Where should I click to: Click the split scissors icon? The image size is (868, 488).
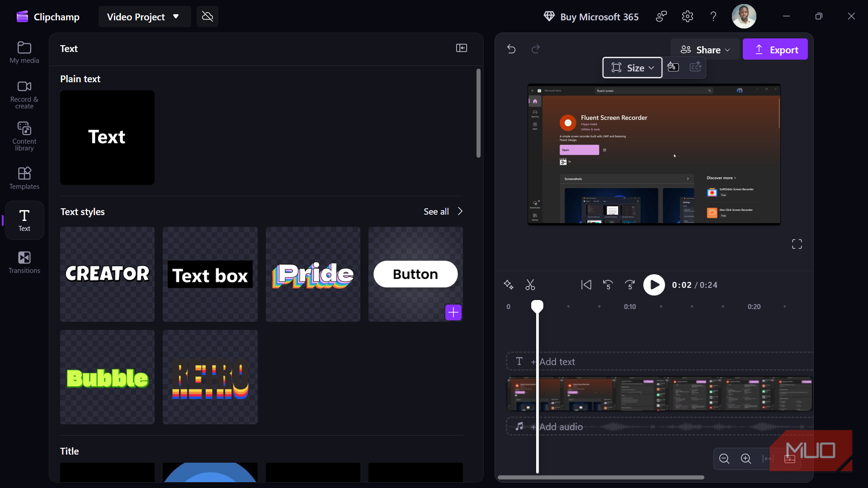click(x=530, y=285)
